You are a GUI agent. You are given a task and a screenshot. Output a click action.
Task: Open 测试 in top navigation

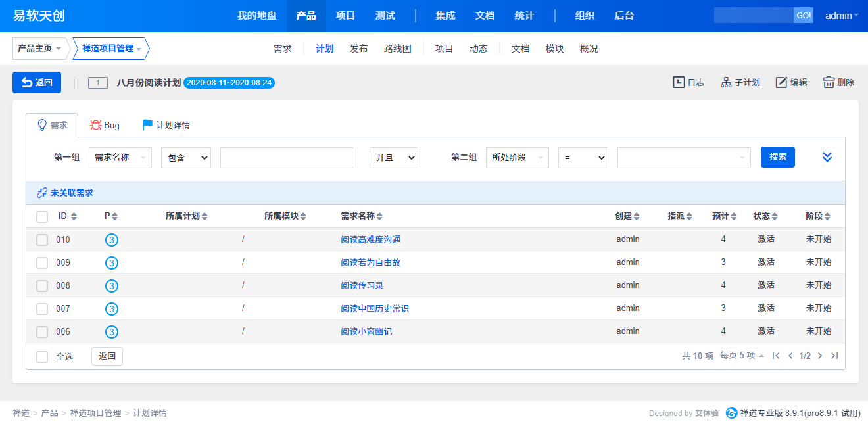[385, 16]
